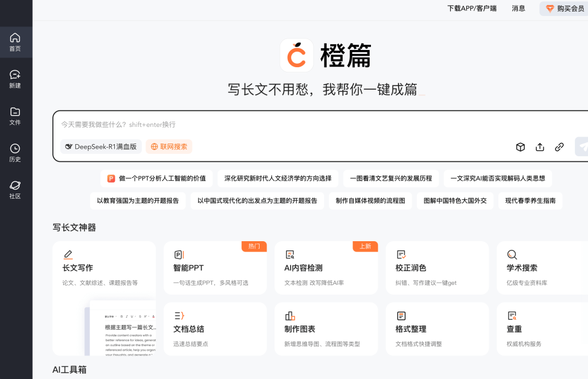Click the 校正润色 card title
588x379 pixels.
tap(411, 268)
